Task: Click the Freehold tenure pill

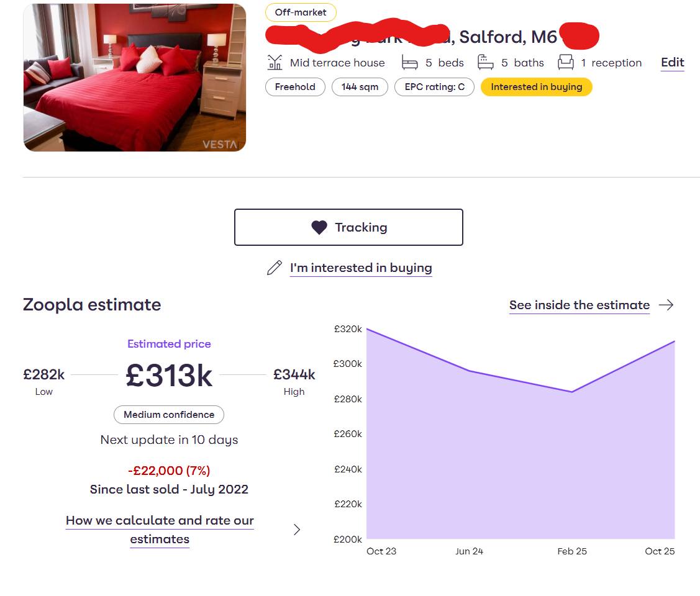Action: pyautogui.click(x=295, y=87)
